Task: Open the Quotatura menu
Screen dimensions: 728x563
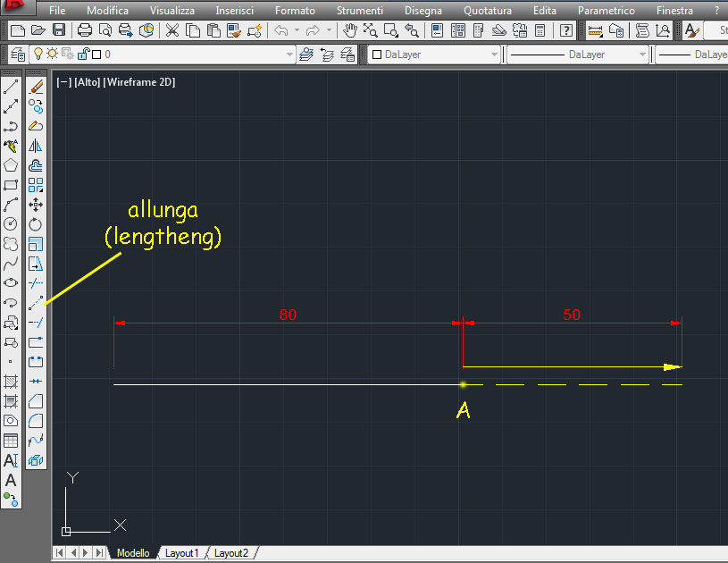Action: click(x=488, y=10)
